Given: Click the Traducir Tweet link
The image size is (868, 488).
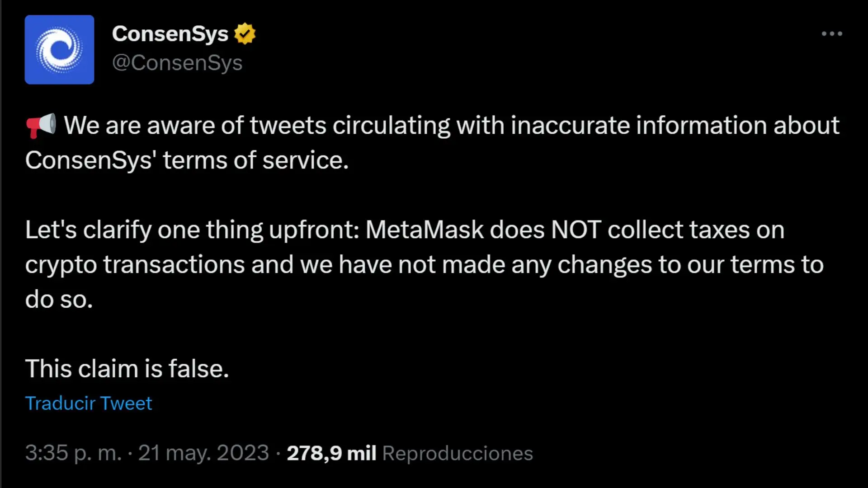Looking at the screenshot, I should [x=89, y=403].
